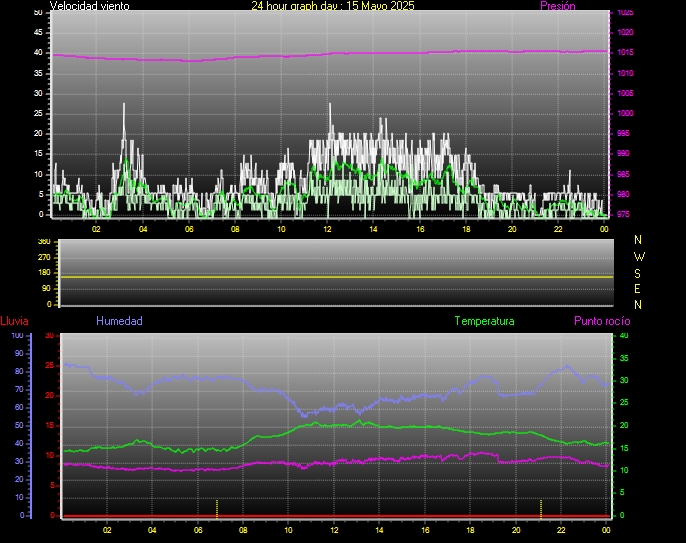Viewport: 686px width, 543px height.
Task: Click the 995 pressure axis value
Action: click(623, 133)
